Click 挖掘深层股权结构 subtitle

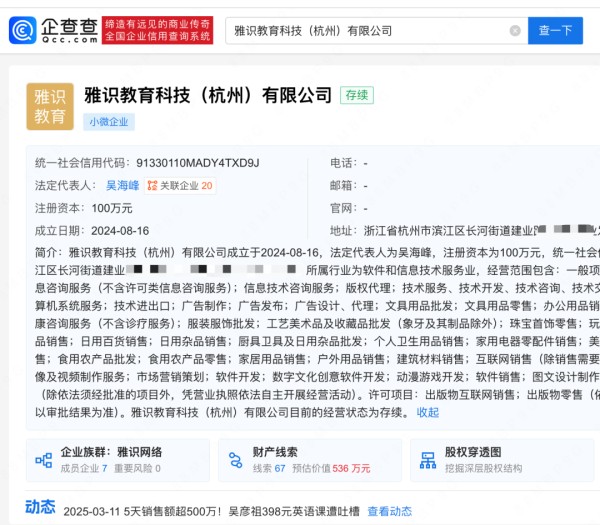click(483, 468)
